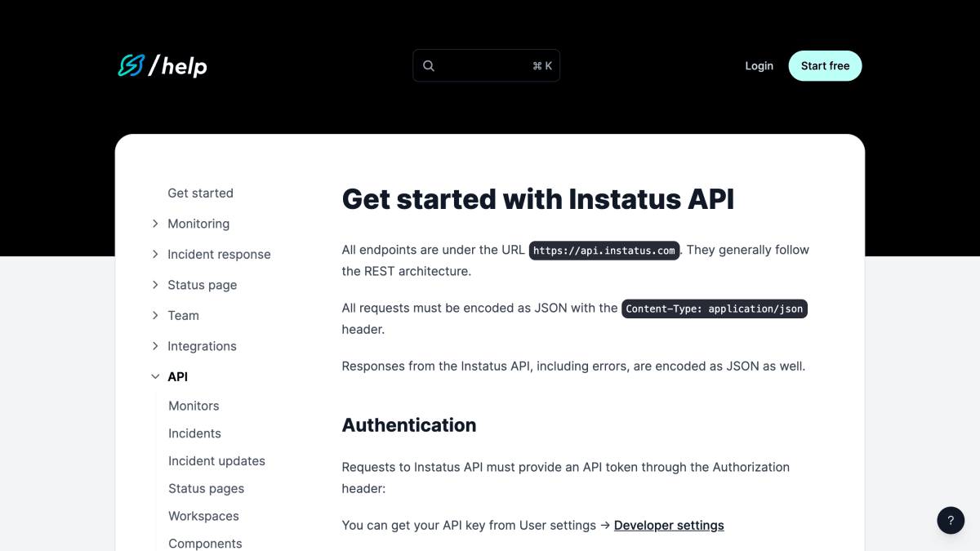This screenshot has width=980, height=551.
Task: Open the Team sidebar item
Action: pos(183,316)
